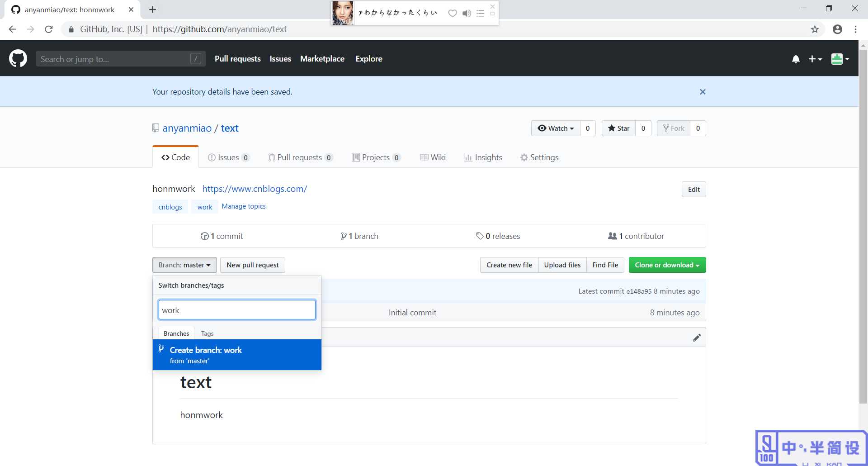
Task: Like the song in music widget
Action: (x=453, y=13)
